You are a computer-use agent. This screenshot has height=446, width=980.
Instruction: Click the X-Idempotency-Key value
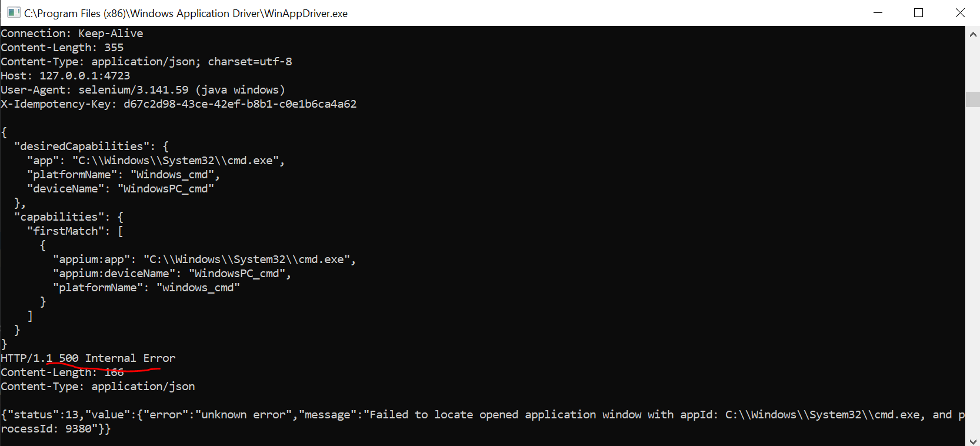click(x=240, y=104)
